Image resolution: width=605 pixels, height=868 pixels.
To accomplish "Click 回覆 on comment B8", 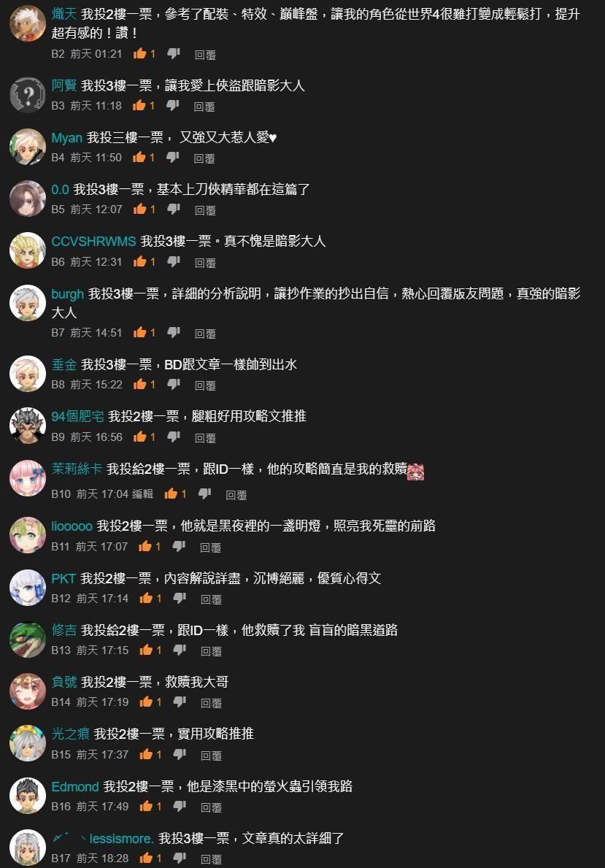I will pos(205,385).
